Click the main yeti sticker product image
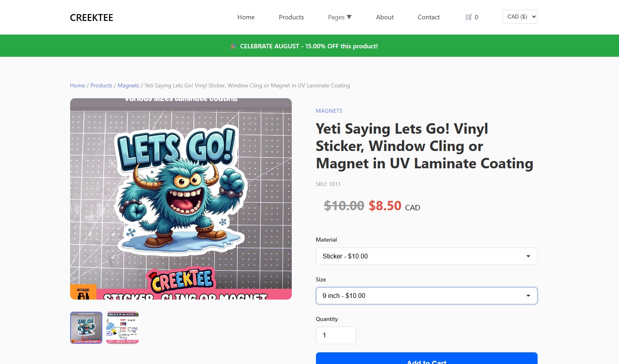This screenshot has height=364, width=619. [181, 199]
